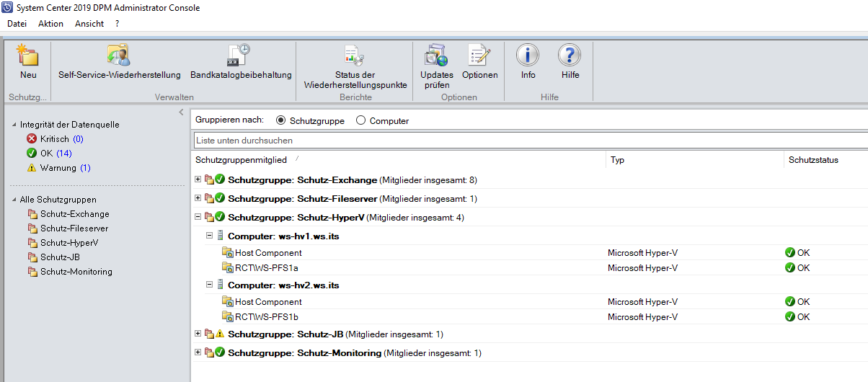Click icon of RCT\WS-PFS1b member
Screen dimensions: 868x382
click(x=228, y=316)
